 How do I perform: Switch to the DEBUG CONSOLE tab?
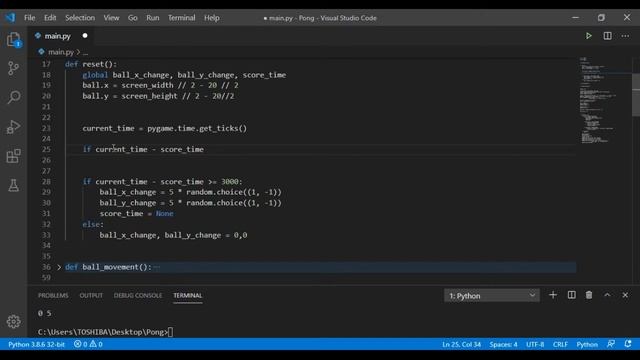click(x=138, y=296)
